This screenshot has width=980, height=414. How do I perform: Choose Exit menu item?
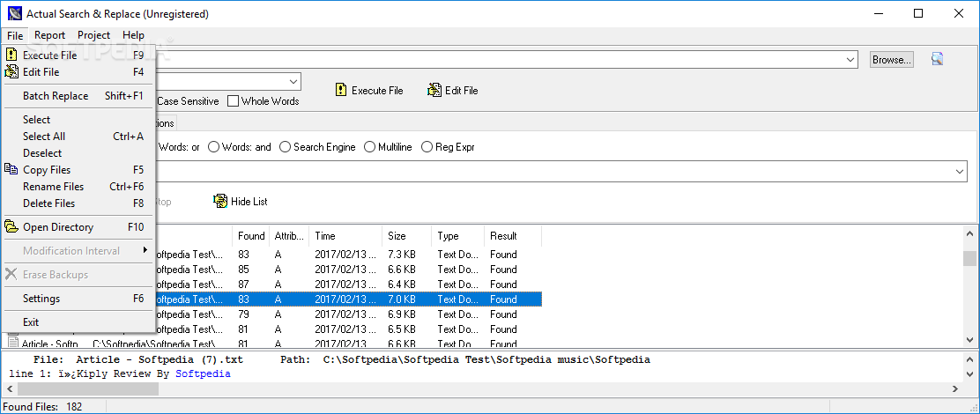pos(78,322)
